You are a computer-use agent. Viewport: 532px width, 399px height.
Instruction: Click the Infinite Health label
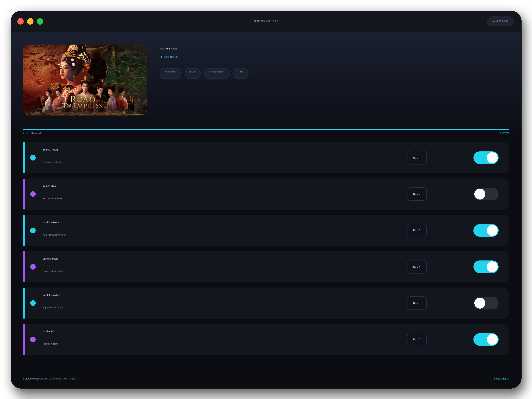point(50,150)
